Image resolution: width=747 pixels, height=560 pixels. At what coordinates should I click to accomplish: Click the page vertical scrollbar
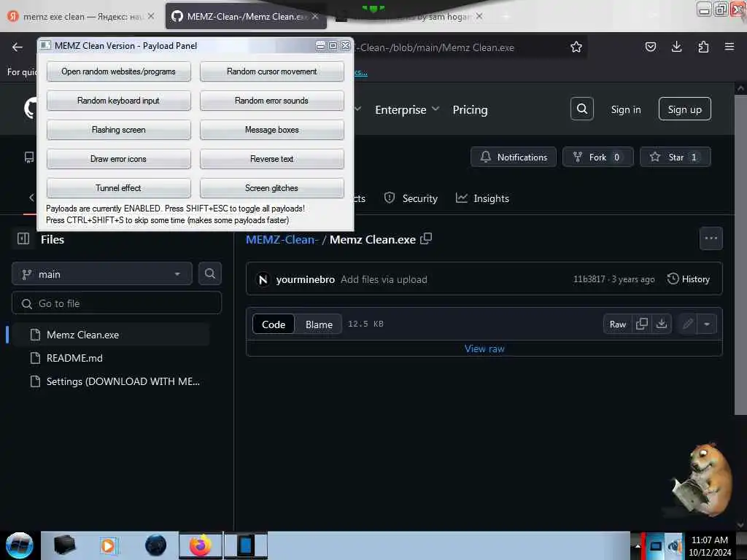(x=740, y=254)
